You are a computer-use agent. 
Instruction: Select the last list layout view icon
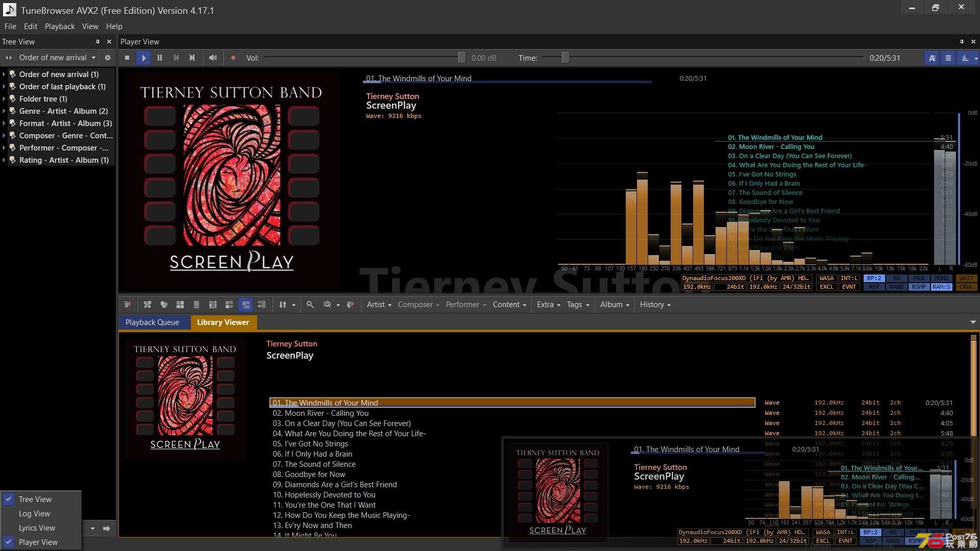(262, 305)
